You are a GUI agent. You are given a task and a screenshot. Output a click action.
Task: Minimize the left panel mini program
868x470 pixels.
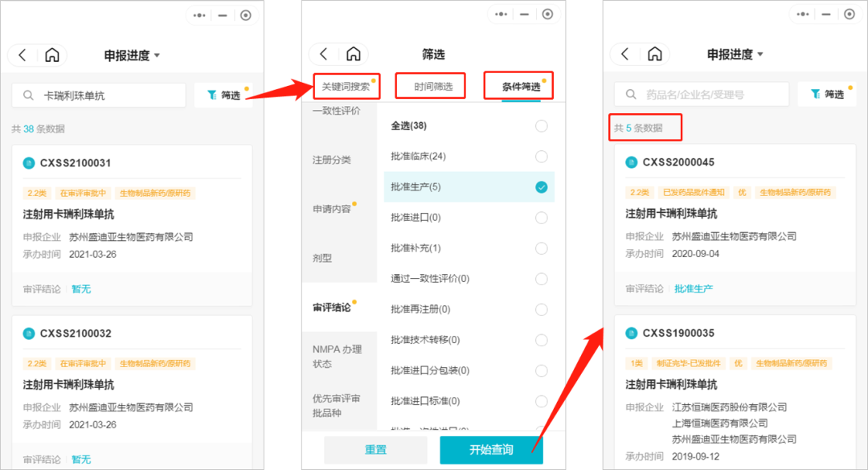[223, 15]
